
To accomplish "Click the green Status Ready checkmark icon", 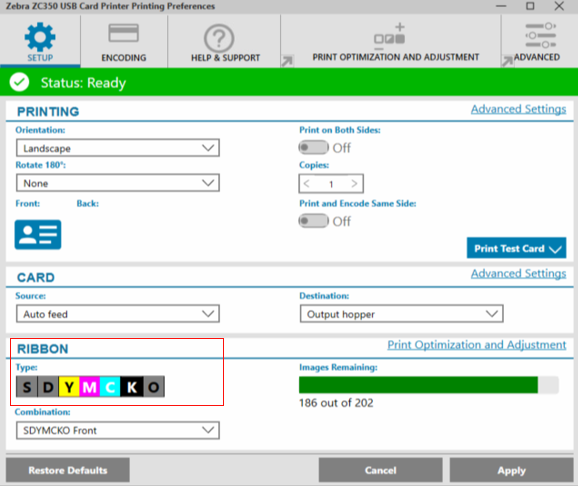I will coord(19,82).
